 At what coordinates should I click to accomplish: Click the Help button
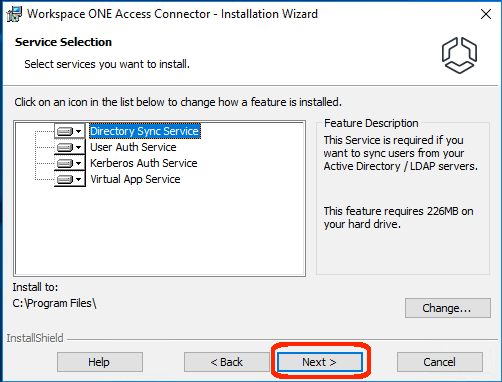point(100,362)
